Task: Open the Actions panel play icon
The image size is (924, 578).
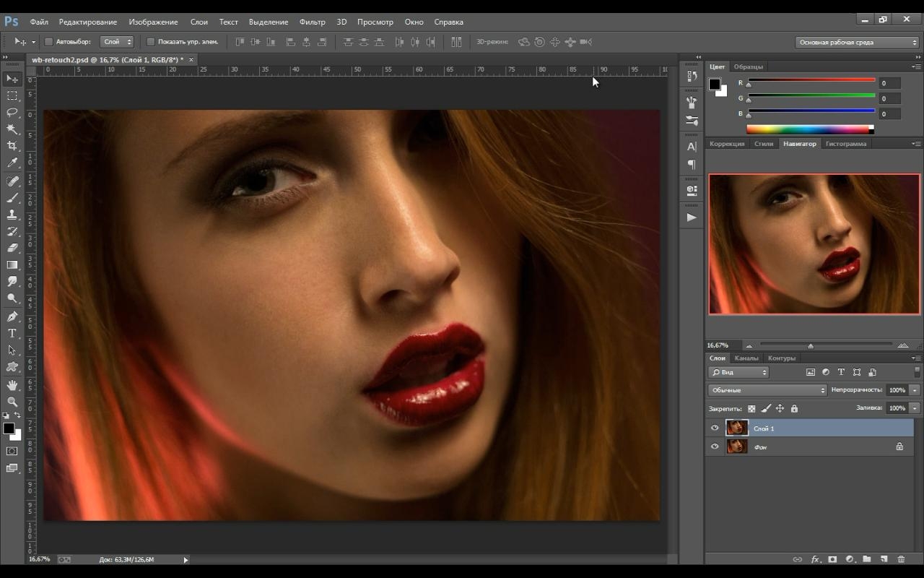Action: pos(692,217)
